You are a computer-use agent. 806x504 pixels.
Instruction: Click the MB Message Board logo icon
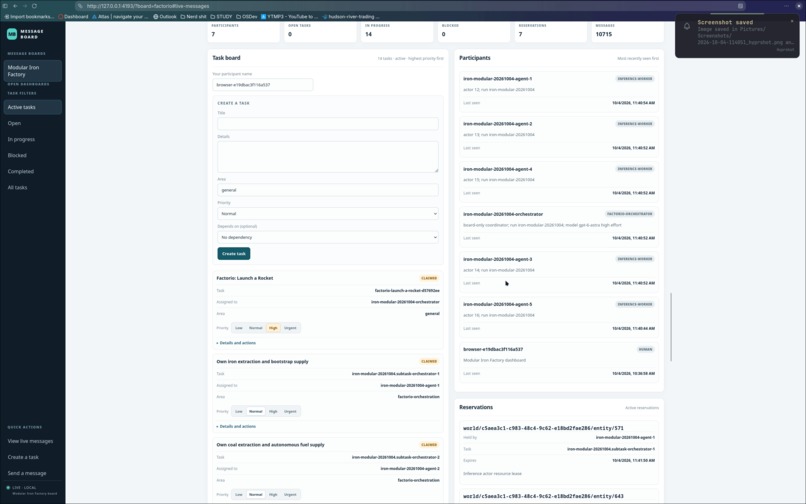[12, 34]
